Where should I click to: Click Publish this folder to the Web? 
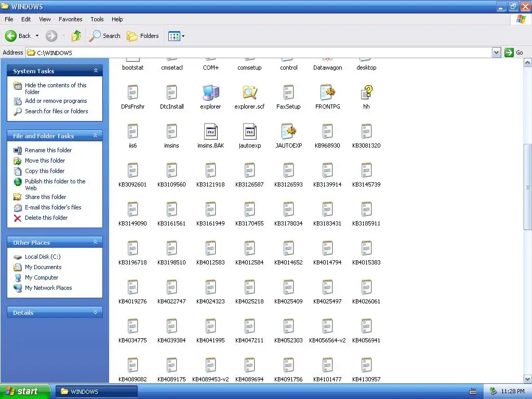click(55, 184)
